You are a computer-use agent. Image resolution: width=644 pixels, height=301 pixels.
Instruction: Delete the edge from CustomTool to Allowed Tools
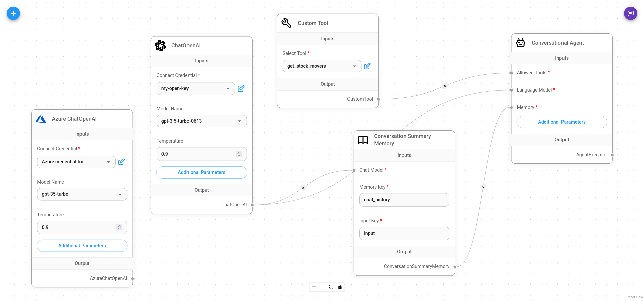pos(445,86)
